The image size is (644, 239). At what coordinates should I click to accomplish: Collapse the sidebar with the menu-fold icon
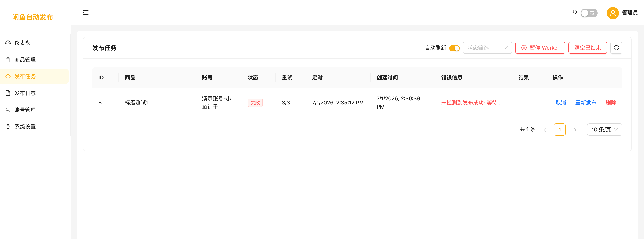[x=86, y=13]
